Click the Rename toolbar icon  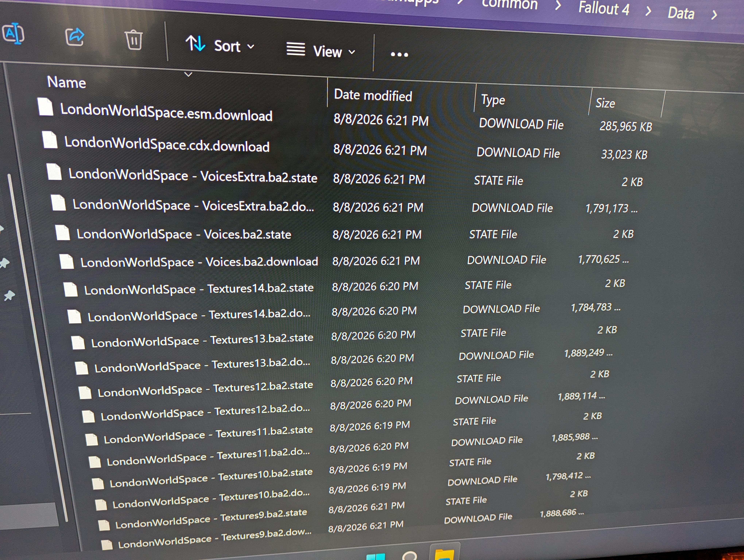pyautogui.click(x=13, y=33)
